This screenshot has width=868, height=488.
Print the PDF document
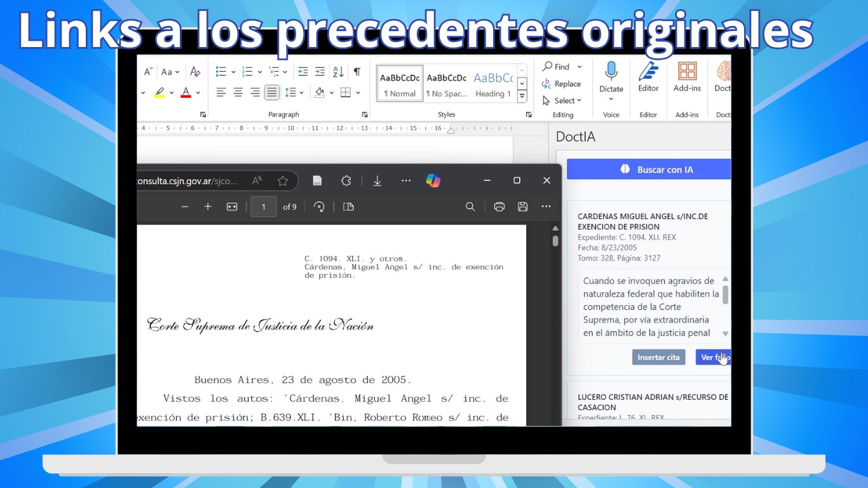coord(499,207)
